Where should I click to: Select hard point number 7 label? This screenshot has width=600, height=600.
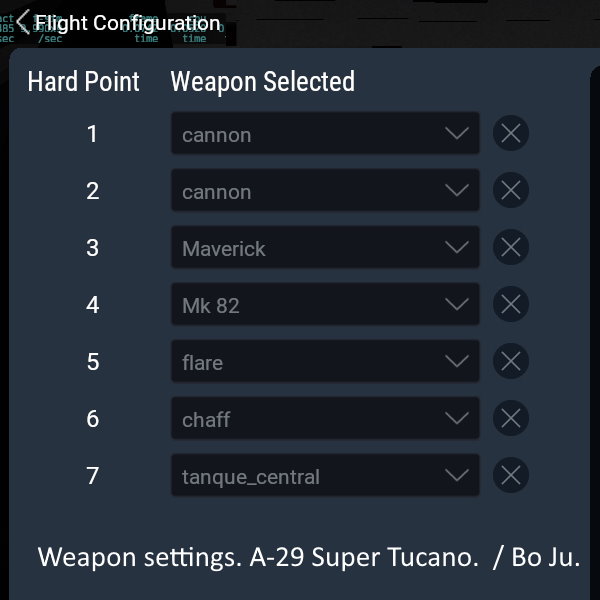pyautogui.click(x=93, y=476)
